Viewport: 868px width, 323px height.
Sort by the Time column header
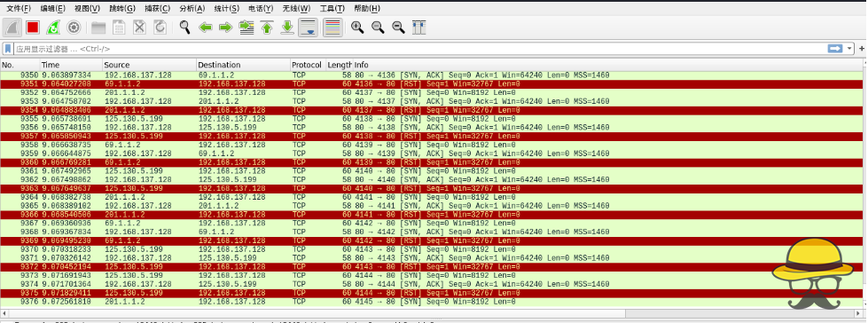click(x=71, y=65)
